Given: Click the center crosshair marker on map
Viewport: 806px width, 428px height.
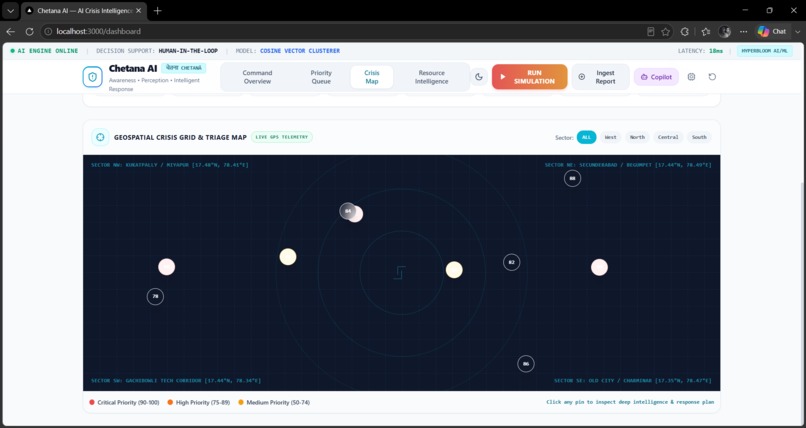Looking at the screenshot, I should pos(400,273).
